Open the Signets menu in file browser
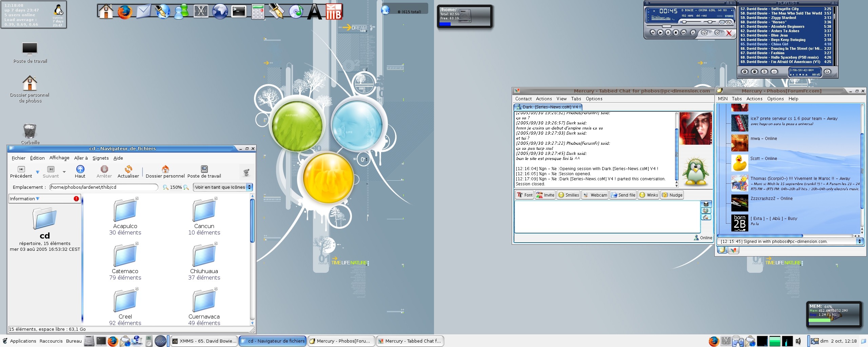 click(100, 158)
